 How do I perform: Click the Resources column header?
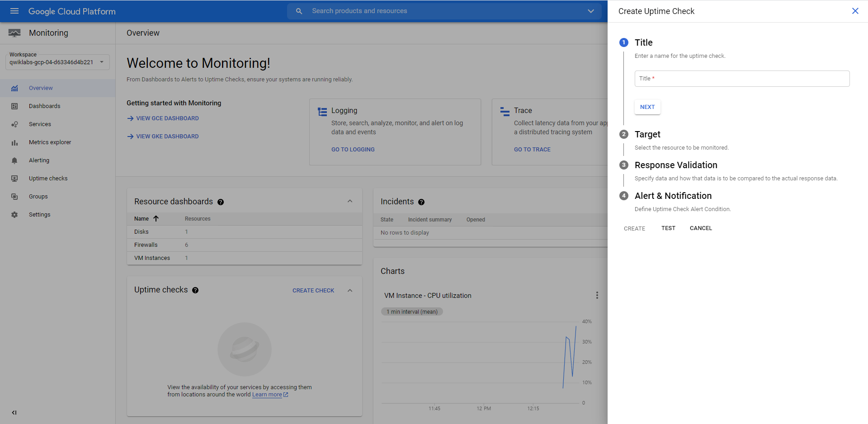(x=198, y=219)
